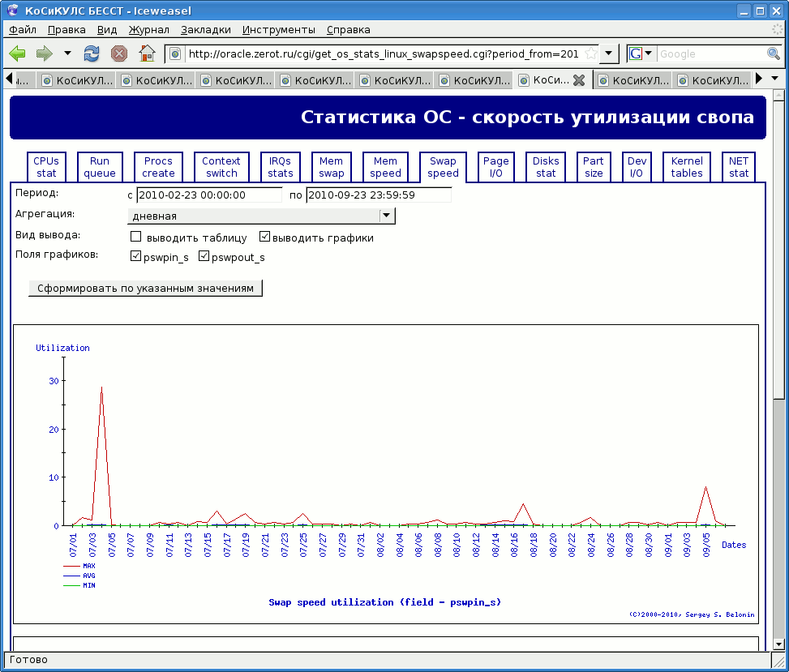Image resolution: width=789 pixels, height=672 pixels.
Task: Switch to the IRQs stats tab
Action: [281, 167]
